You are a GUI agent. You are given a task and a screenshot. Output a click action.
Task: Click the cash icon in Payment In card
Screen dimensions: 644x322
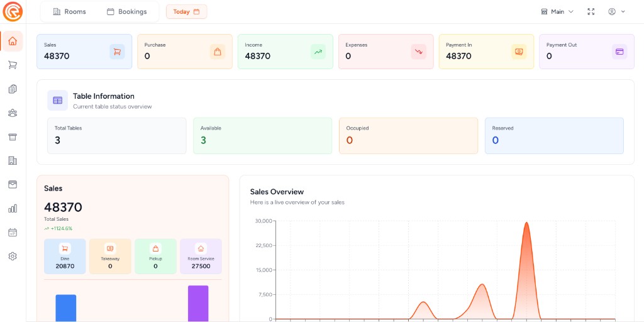tap(519, 52)
